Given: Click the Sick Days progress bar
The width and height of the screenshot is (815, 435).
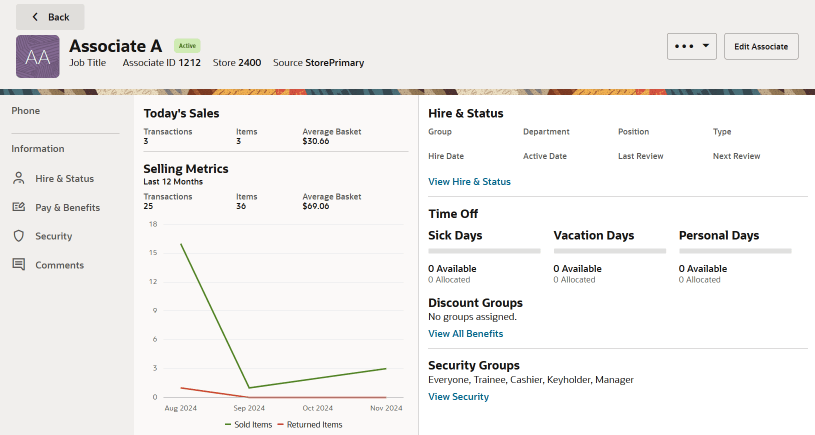Looking at the screenshot, I should 484,251.
